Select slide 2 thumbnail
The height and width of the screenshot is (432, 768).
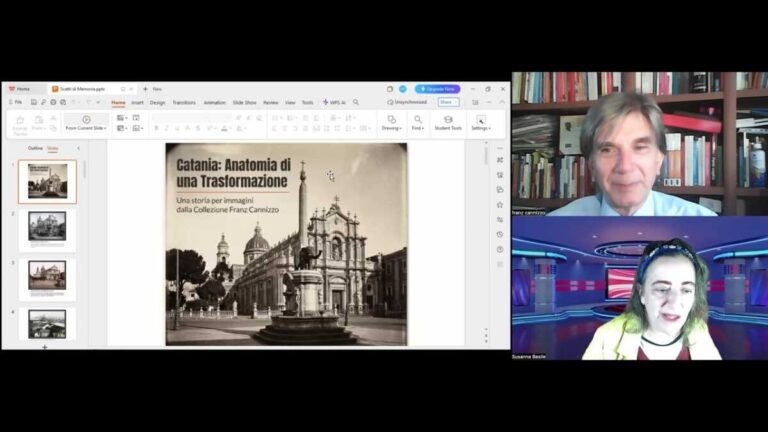48,230
